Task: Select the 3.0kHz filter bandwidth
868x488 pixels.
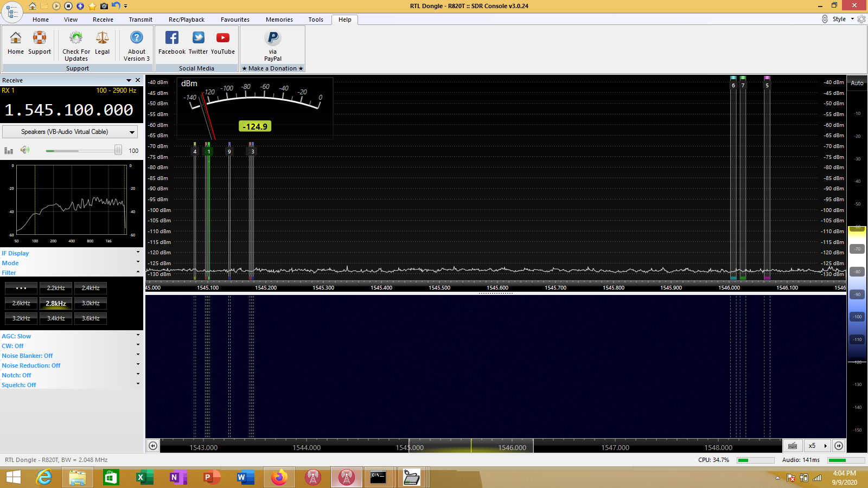Action: 91,304
